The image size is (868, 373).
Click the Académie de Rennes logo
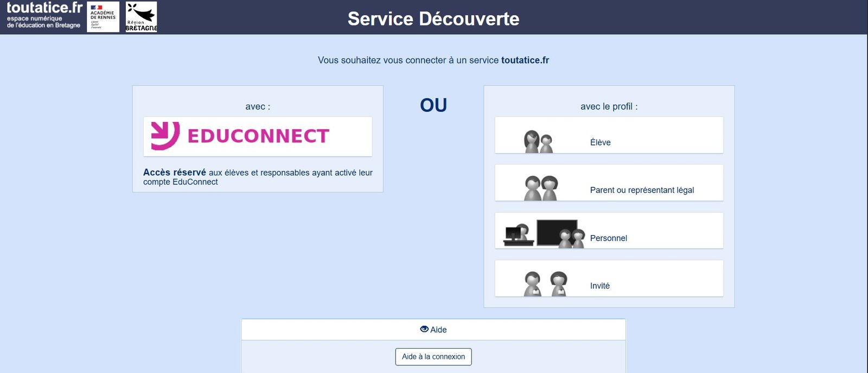click(103, 16)
